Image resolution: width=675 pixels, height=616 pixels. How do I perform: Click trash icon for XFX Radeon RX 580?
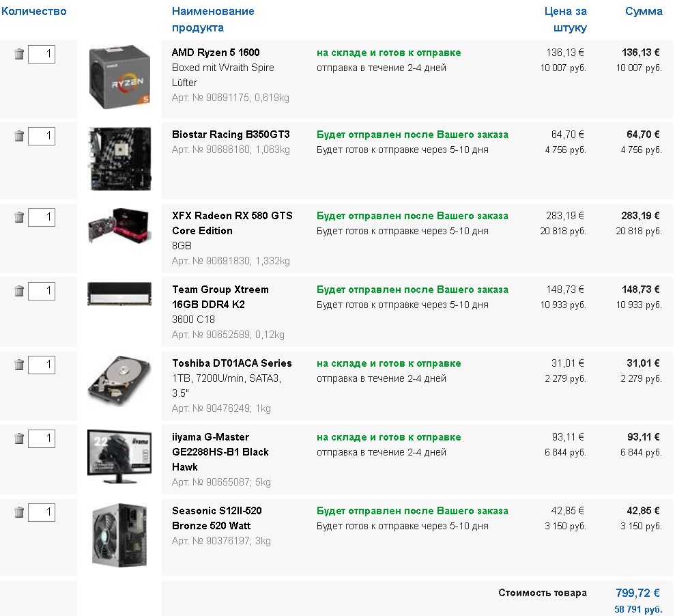click(x=19, y=217)
